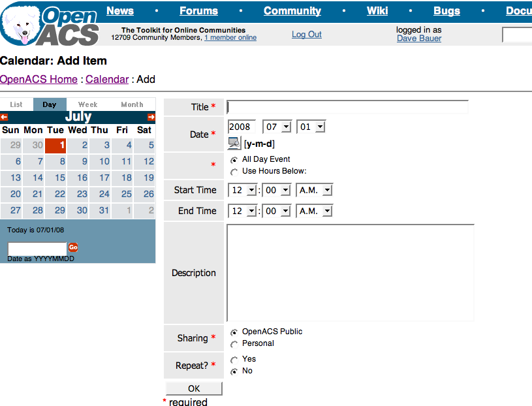Click the Log Out link
The image size is (532, 406).
[x=306, y=35]
